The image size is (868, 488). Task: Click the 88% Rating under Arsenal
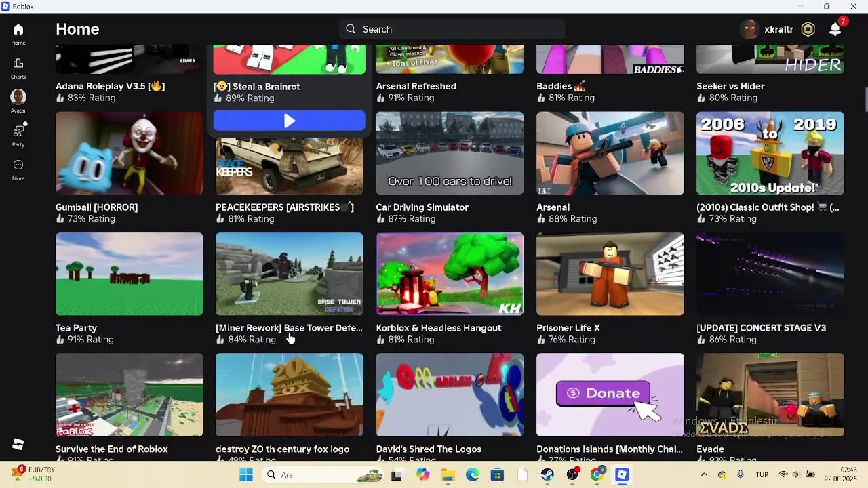click(573, 219)
